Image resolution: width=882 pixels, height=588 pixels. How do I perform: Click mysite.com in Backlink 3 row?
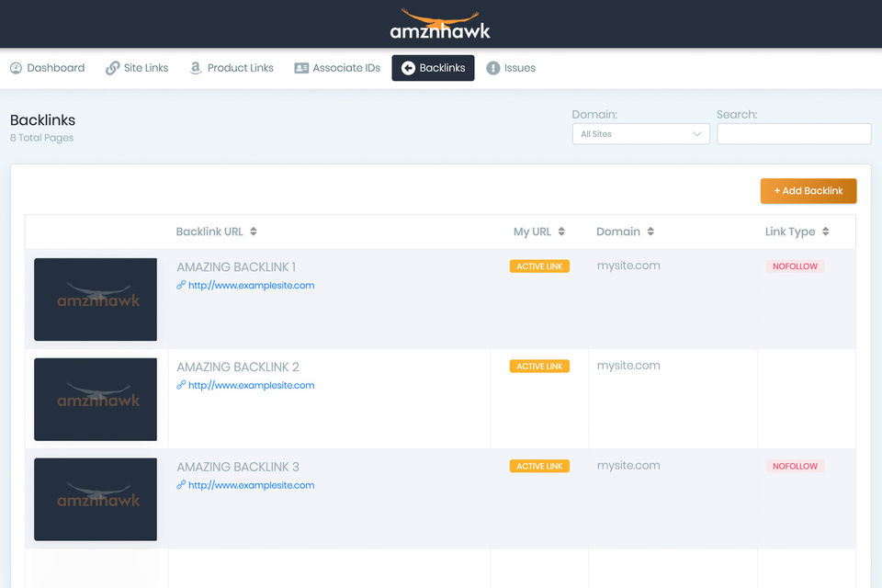point(628,465)
